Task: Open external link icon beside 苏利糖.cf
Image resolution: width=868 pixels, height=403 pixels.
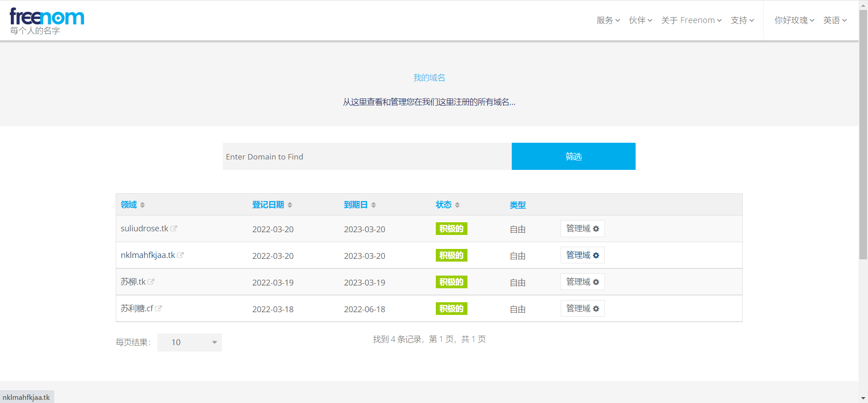Action: point(159,309)
